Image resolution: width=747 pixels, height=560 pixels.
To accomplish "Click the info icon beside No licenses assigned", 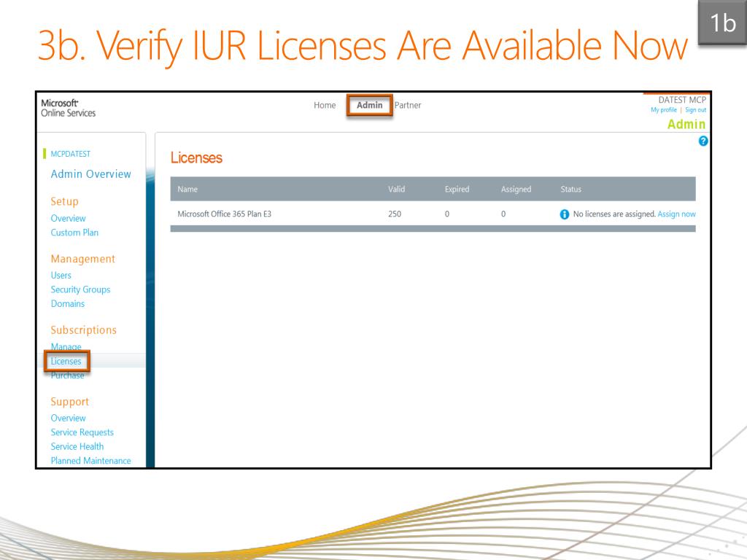I will pyautogui.click(x=565, y=214).
